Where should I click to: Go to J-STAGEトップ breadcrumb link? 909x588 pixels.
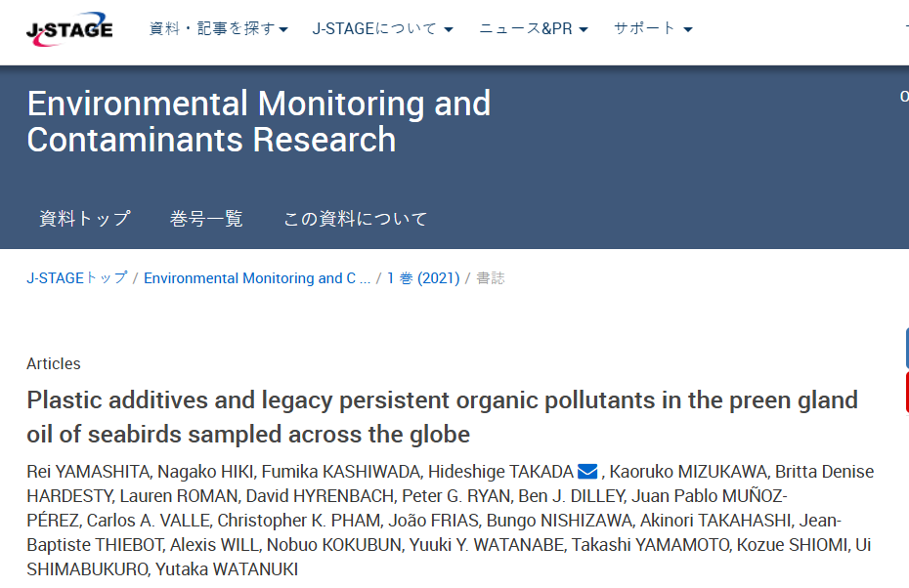(x=77, y=278)
